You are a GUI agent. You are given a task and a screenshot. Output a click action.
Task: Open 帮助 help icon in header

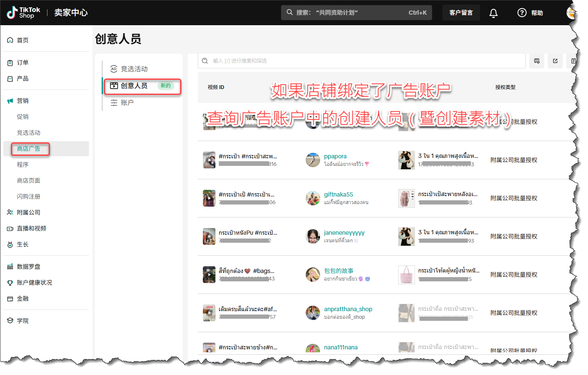(x=522, y=13)
